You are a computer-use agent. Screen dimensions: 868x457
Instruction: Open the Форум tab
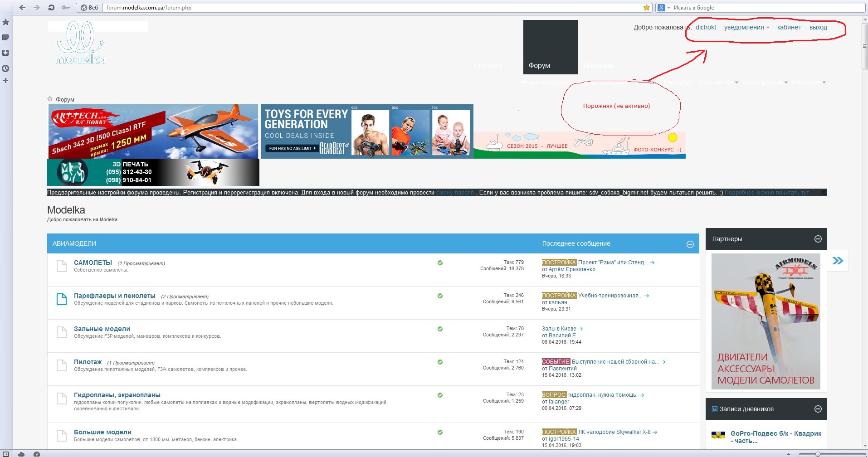point(551,47)
